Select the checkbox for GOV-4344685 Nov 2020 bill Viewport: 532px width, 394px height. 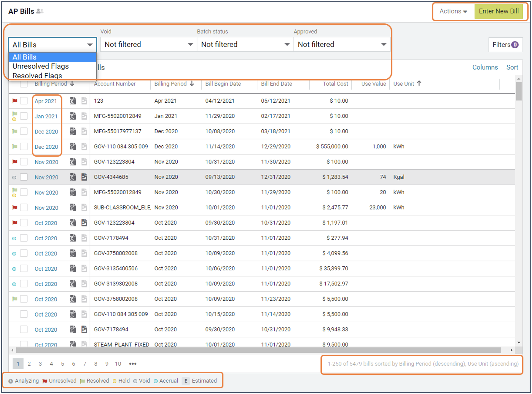[24, 177]
